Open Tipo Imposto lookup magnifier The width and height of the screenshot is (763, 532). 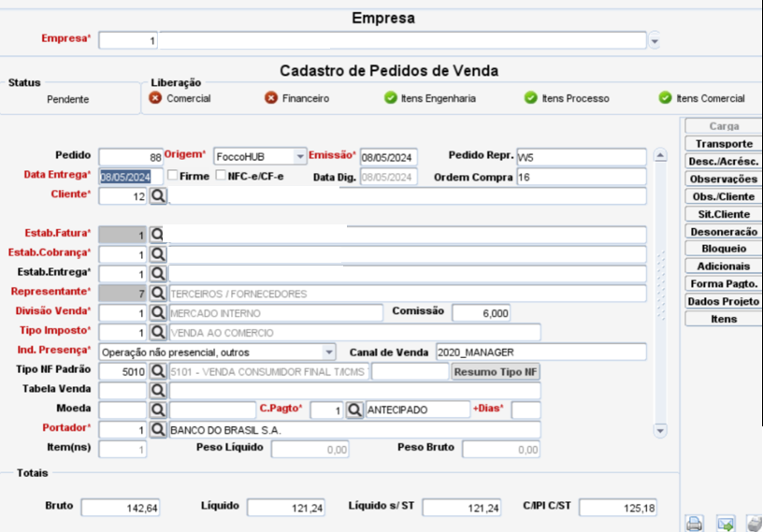click(158, 332)
